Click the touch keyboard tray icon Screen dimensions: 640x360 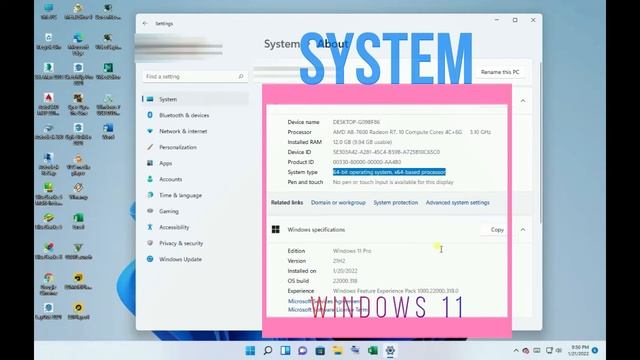tap(537, 351)
